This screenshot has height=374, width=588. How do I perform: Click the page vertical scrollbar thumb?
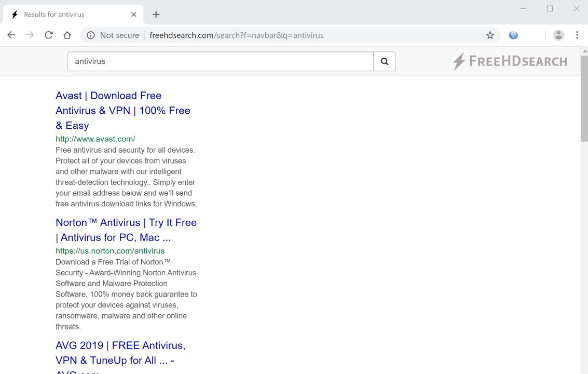[x=584, y=98]
